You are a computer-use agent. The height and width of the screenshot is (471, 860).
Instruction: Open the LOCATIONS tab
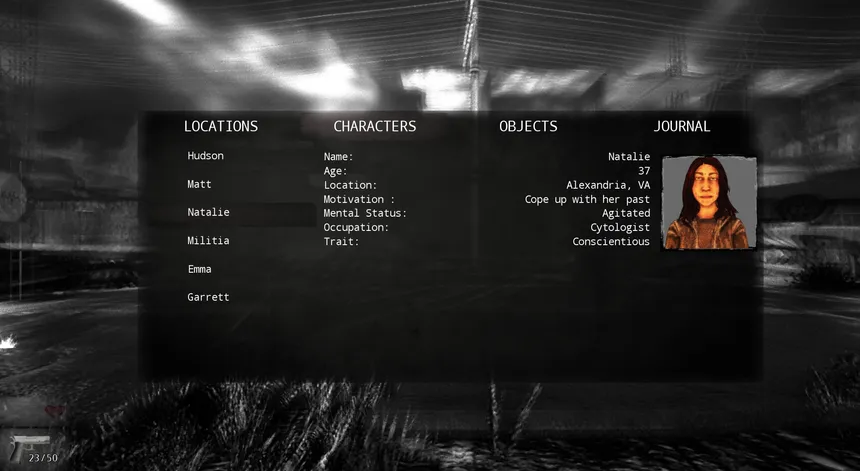pyautogui.click(x=220, y=127)
